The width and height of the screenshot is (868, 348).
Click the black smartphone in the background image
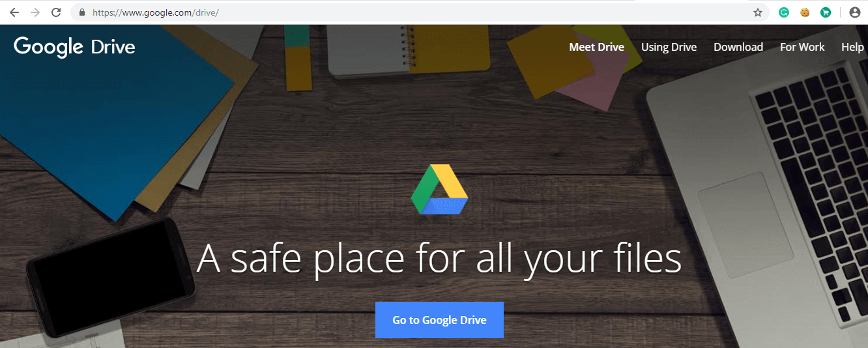point(110,278)
